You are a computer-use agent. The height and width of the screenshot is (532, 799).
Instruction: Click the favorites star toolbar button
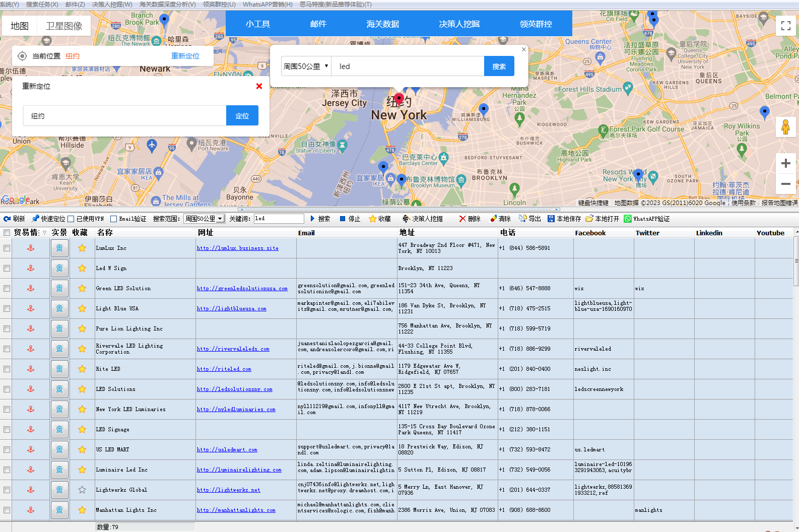pos(380,219)
